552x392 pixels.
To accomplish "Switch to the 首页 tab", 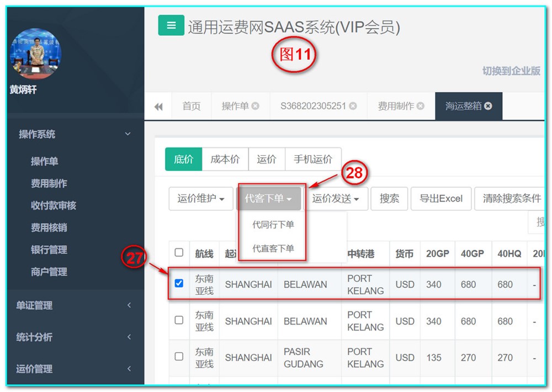I will click(x=192, y=105).
